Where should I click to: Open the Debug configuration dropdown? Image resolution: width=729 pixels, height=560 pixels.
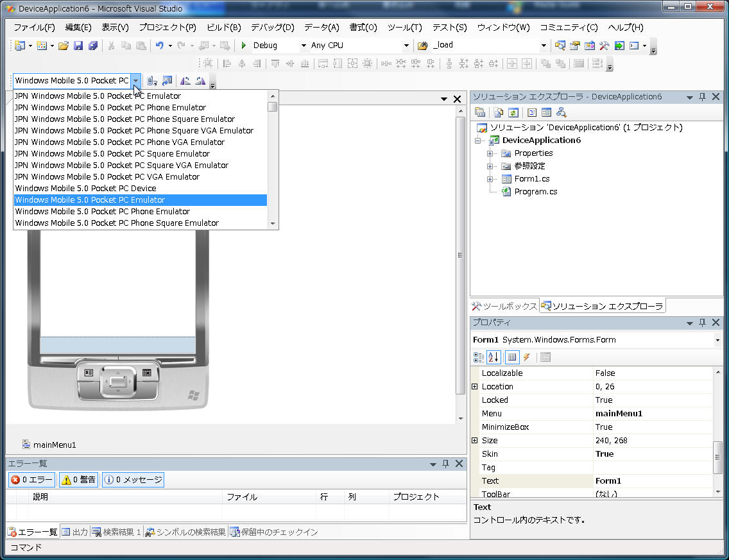[x=304, y=46]
